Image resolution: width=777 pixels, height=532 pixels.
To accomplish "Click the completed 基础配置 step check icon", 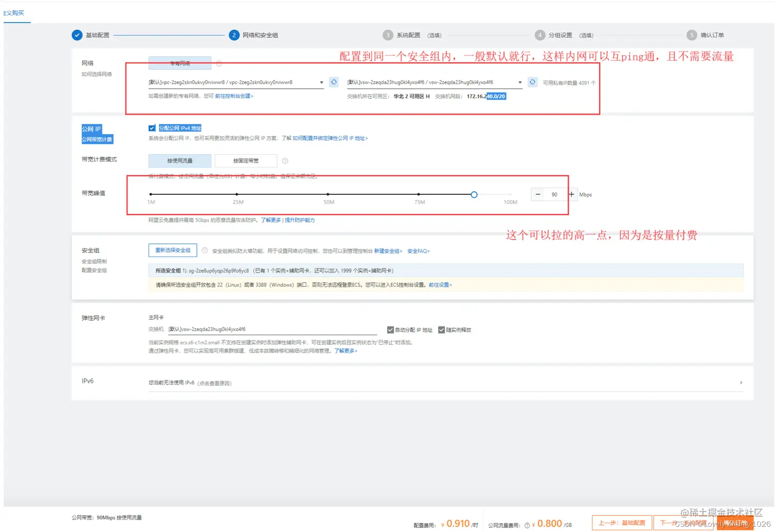I will (x=77, y=34).
